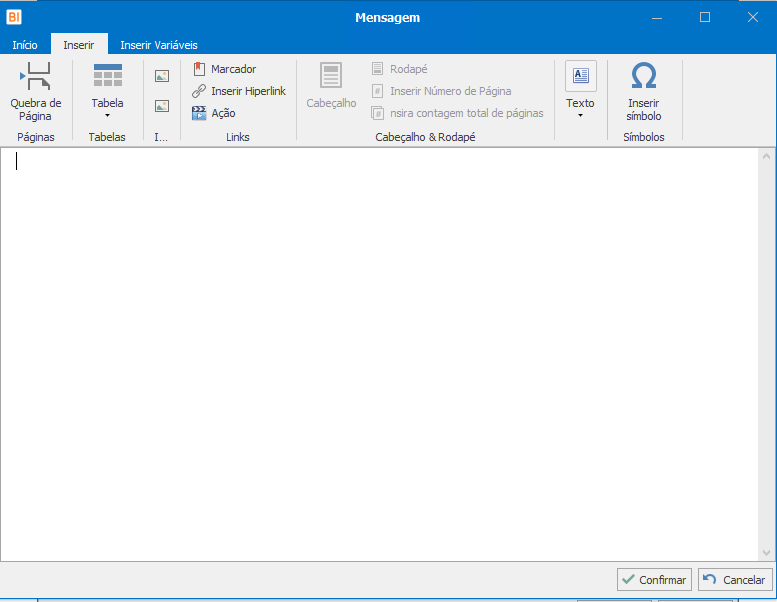Click the Links group label
This screenshot has width=777, height=602.
[x=238, y=137]
